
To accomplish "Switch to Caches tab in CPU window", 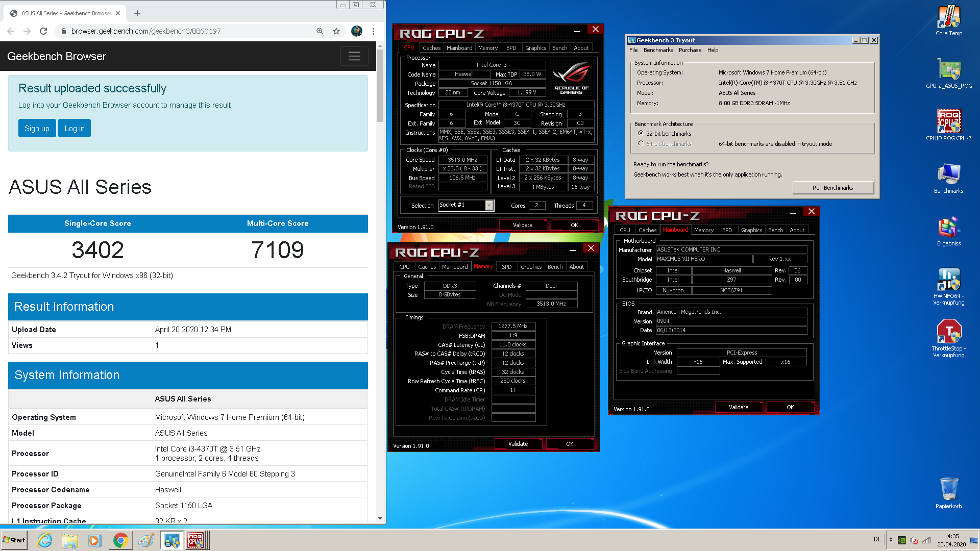I will pyautogui.click(x=431, y=48).
